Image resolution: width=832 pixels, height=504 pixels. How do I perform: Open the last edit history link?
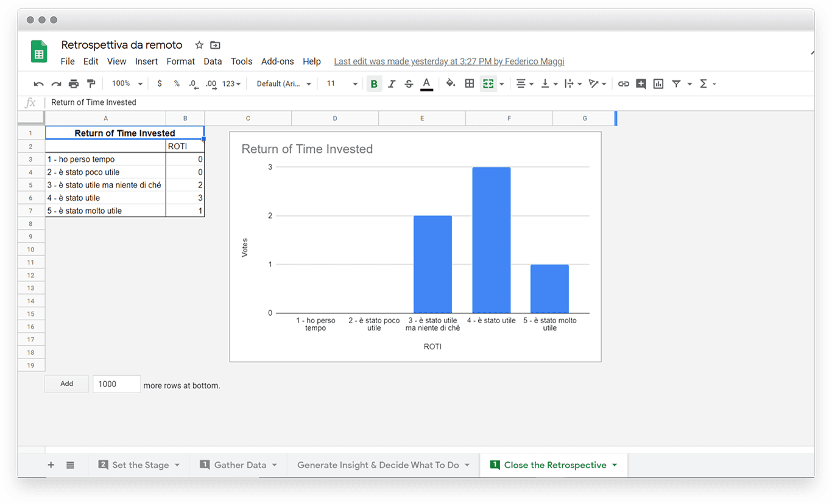pyautogui.click(x=449, y=61)
